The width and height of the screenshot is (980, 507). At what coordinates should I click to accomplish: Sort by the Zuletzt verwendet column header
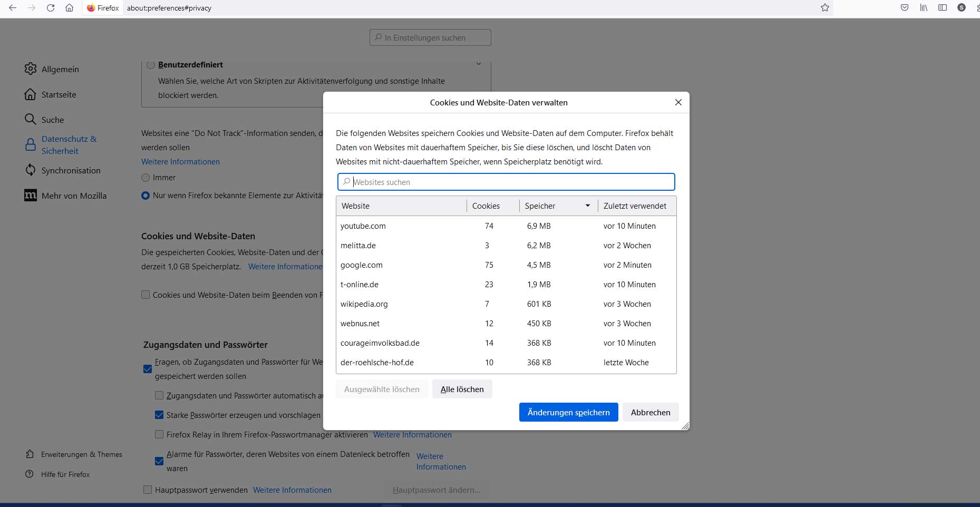coord(637,206)
